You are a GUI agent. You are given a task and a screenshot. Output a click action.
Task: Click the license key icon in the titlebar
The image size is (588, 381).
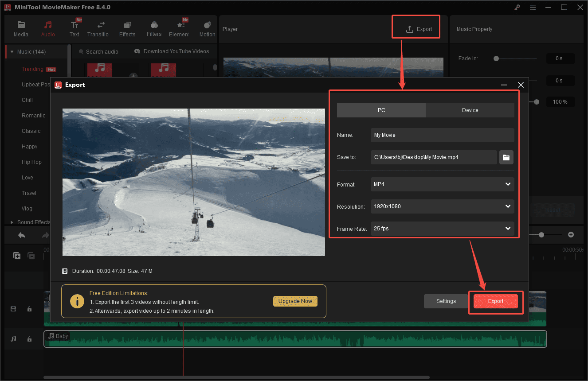tap(517, 7)
